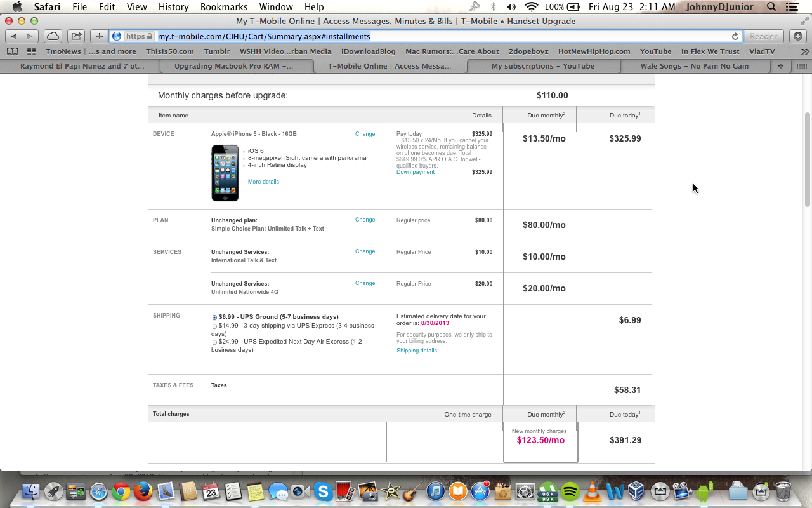Screen dimensions: 812x508
Task: Click Change link for Unlimited Nationwide 4G
Action: [x=365, y=283]
